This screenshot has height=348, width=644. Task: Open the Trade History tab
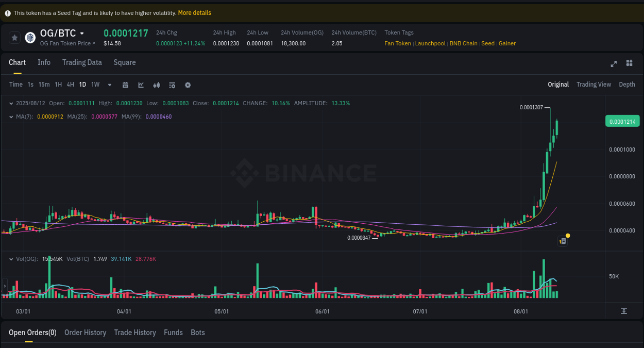(135, 333)
